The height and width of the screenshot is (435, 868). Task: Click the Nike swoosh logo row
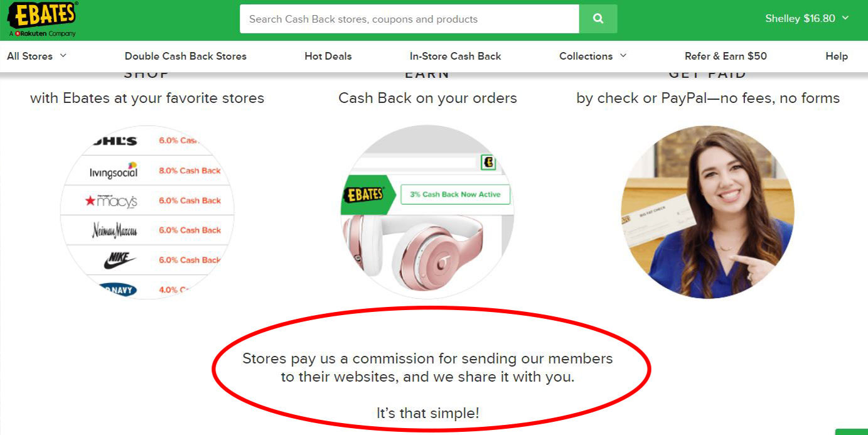pyautogui.click(x=147, y=260)
